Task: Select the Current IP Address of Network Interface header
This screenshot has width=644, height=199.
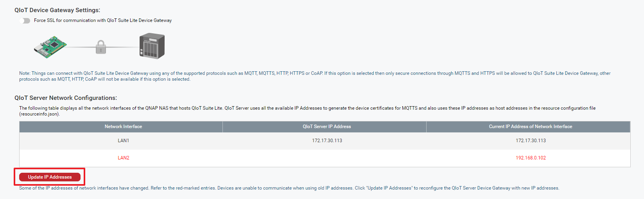Action: pos(530,127)
